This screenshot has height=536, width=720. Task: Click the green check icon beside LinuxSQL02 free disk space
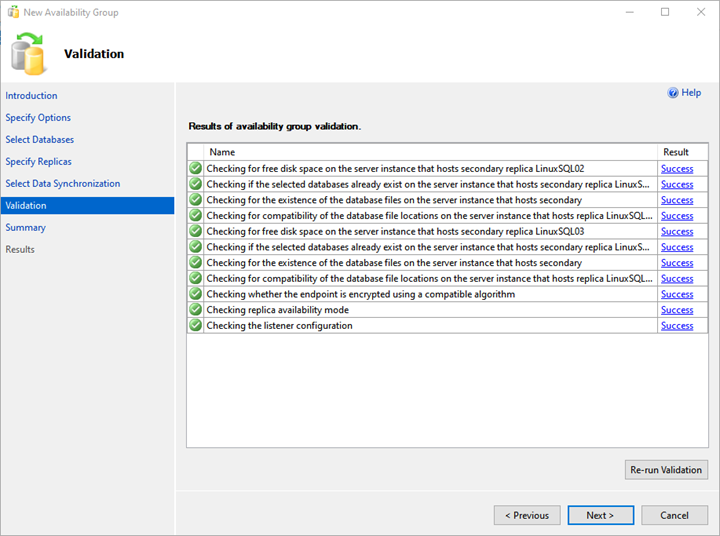(196, 168)
